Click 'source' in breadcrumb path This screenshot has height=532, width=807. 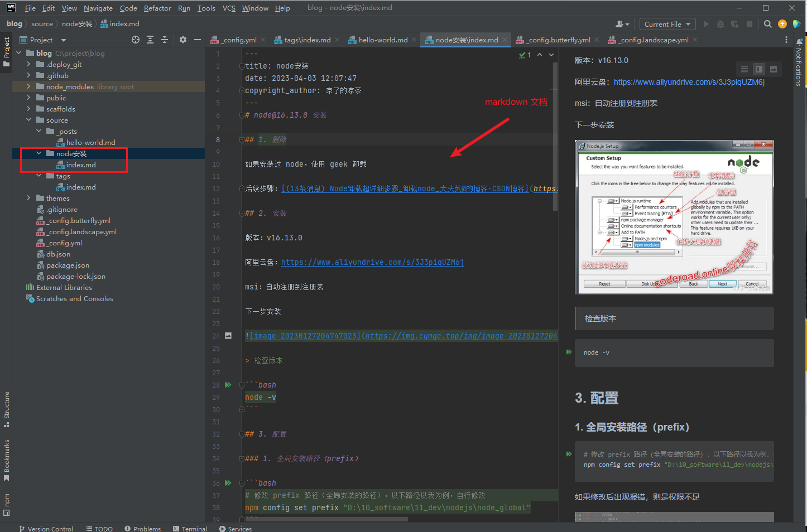[x=42, y=24]
